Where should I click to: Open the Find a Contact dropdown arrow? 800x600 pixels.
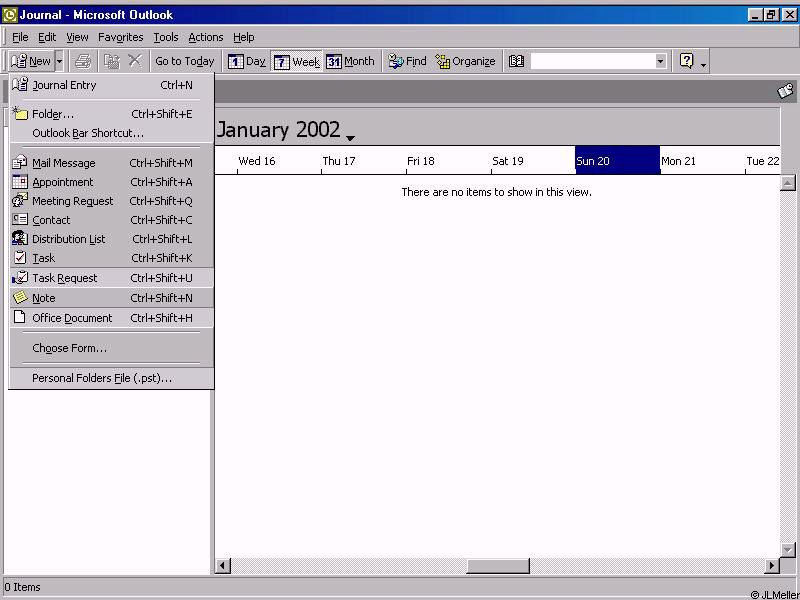661,61
